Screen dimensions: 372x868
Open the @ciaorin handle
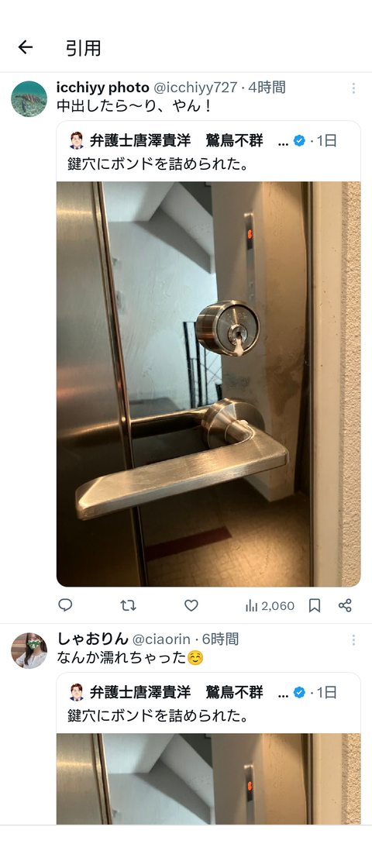pos(161,639)
